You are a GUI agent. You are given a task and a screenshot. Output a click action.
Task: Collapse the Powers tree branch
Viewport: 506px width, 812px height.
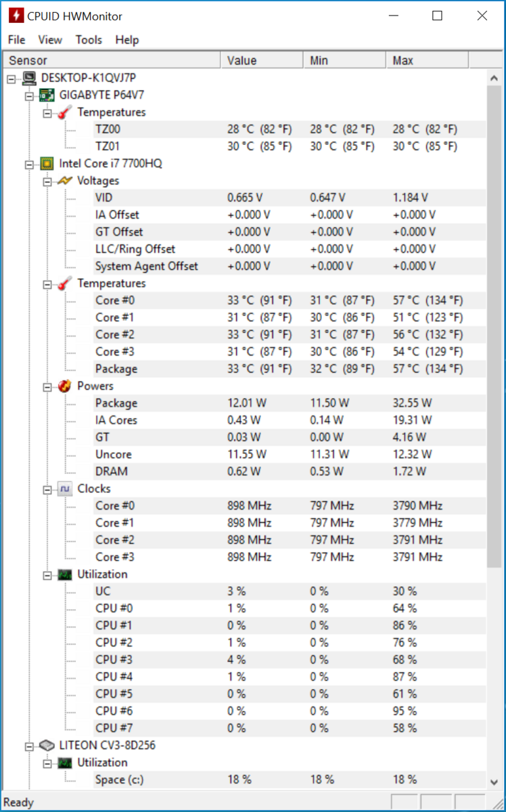point(47,386)
